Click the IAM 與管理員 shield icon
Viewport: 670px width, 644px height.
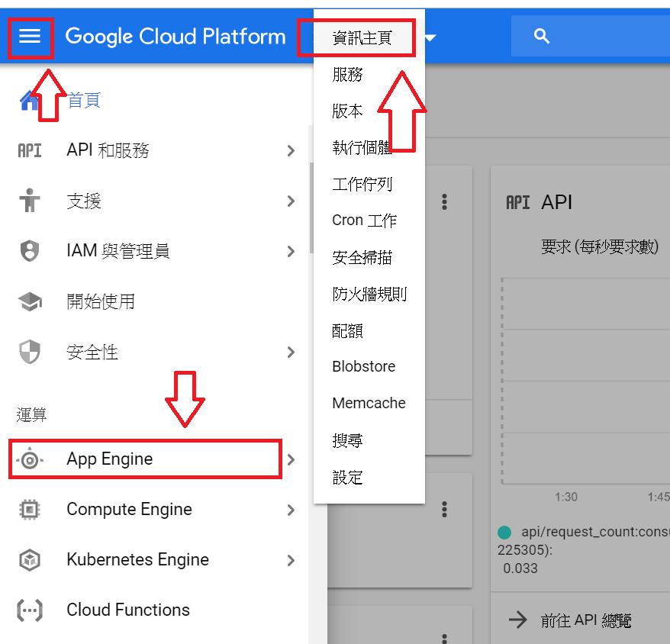30,251
